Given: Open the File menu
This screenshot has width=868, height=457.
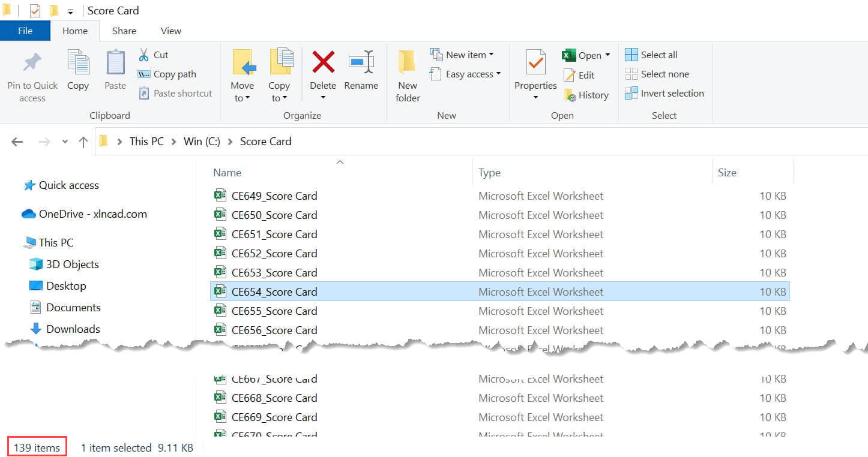Looking at the screenshot, I should (25, 31).
